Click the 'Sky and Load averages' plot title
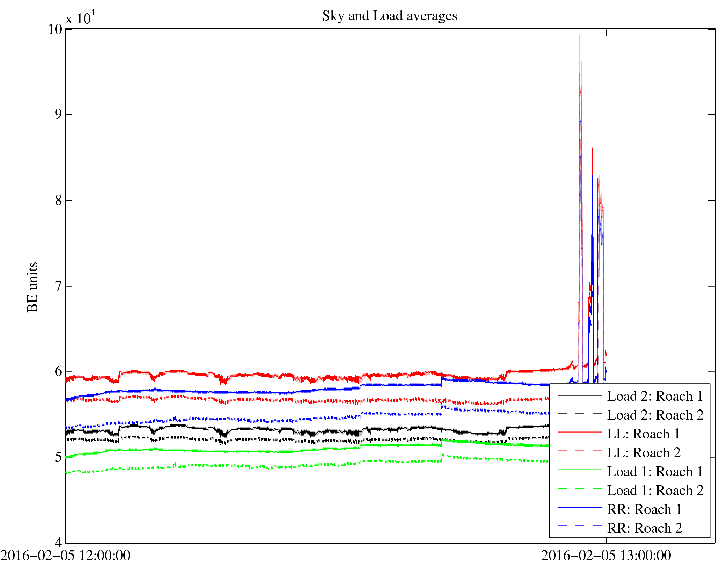 [389, 16]
